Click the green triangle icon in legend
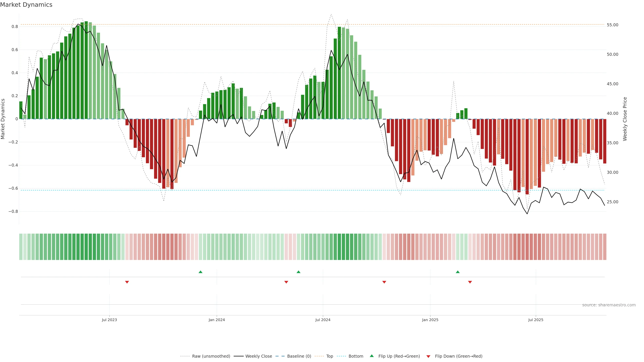644x362 pixels. (372, 356)
